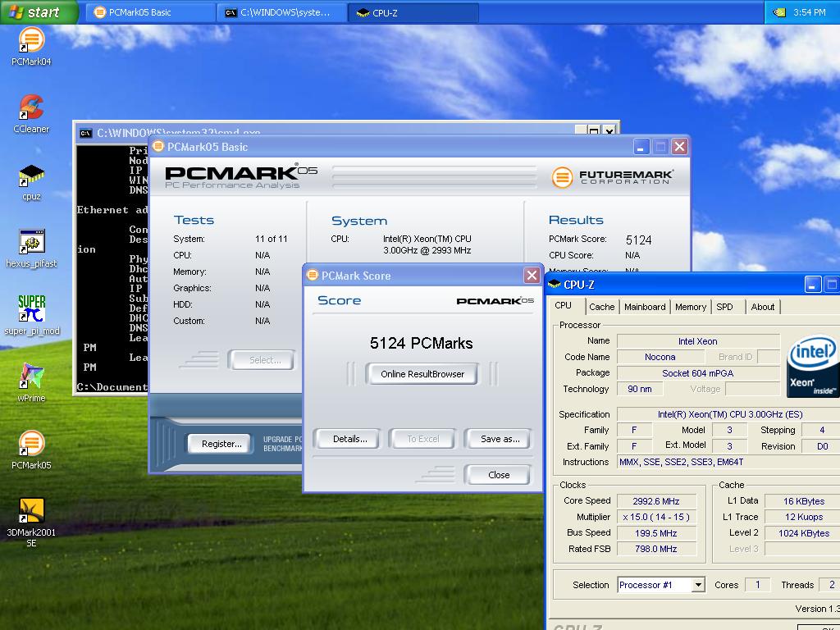840x630 pixels.
Task: Click the System 11 of 11 tests value
Action: point(271,239)
